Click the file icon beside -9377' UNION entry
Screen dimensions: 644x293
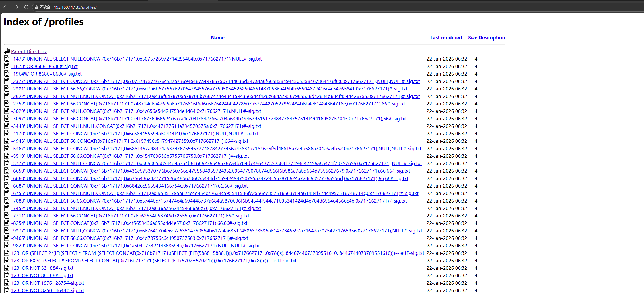pyautogui.click(x=7, y=231)
